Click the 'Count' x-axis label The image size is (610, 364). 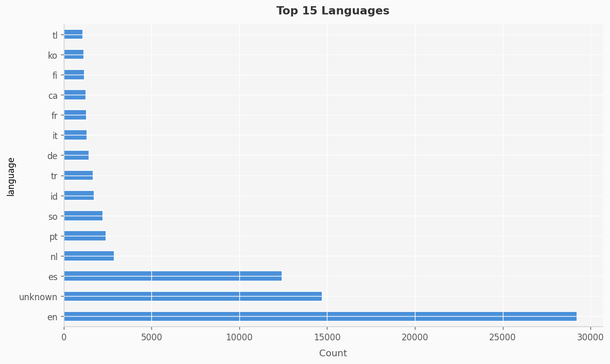[x=333, y=353]
